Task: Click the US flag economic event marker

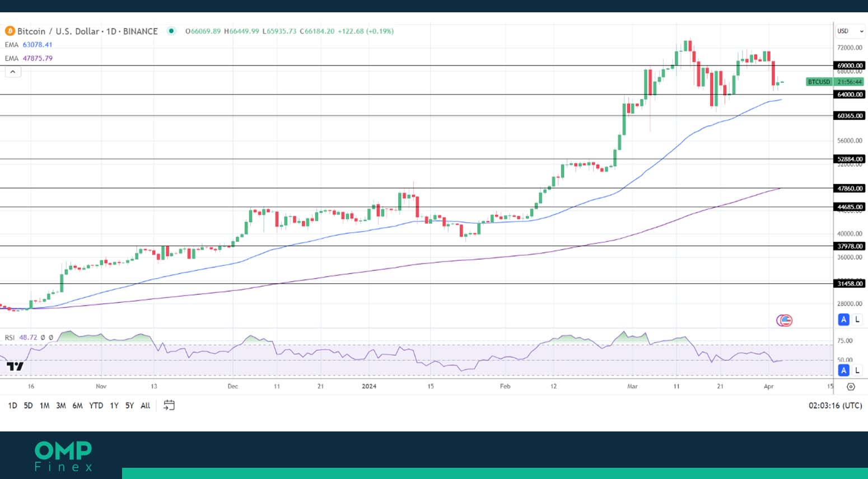Action: (x=786, y=321)
